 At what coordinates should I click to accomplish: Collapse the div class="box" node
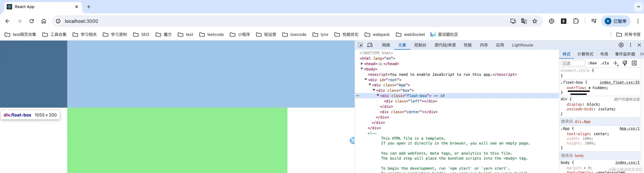(374, 90)
